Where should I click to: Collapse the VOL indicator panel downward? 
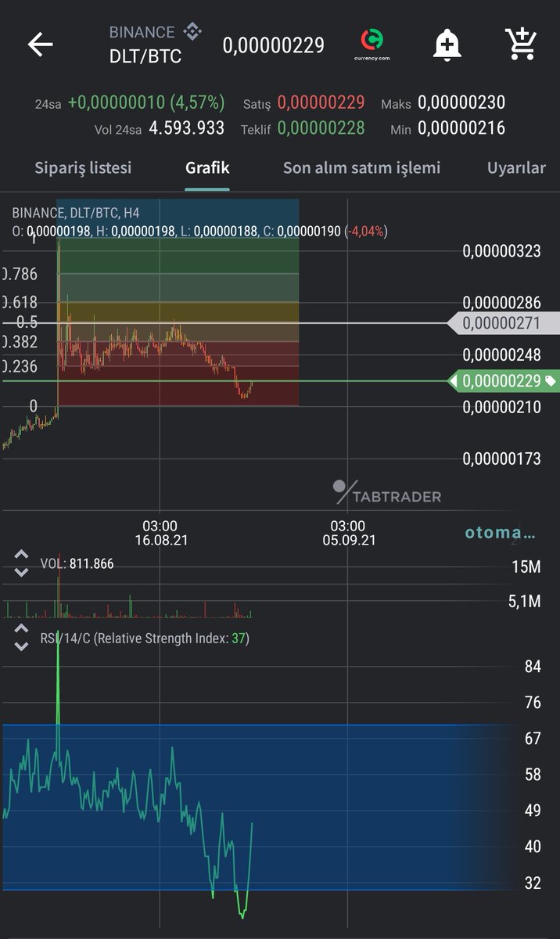coord(21,572)
